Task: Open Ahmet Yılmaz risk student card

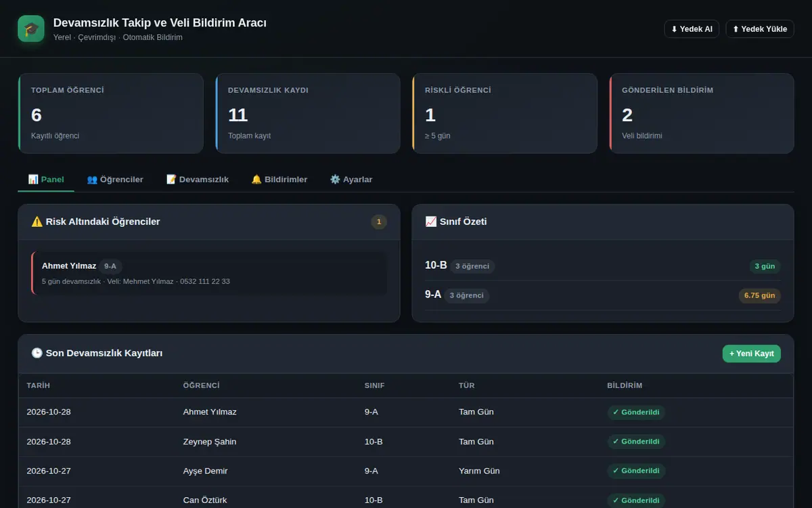Action: tap(209, 273)
